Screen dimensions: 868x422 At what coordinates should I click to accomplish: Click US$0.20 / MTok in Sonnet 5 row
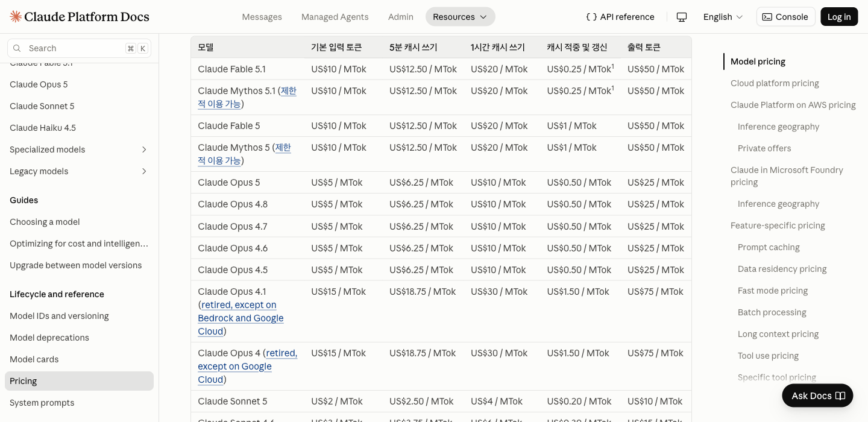pos(579,401)
